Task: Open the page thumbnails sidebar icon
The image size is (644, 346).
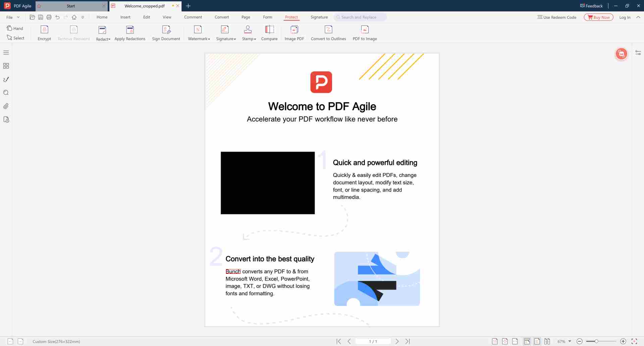Action: point(6,66)
